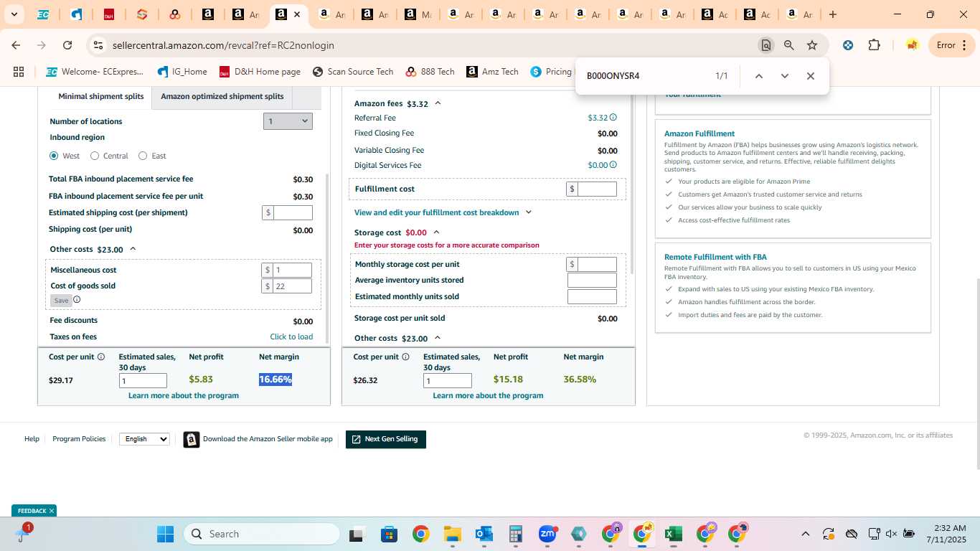The width and height of the screenshot is (980, 551).
Task: Open the Chrome apps grid in bookmarks bar
Action: pyautogui.click(x=19, y=72)
